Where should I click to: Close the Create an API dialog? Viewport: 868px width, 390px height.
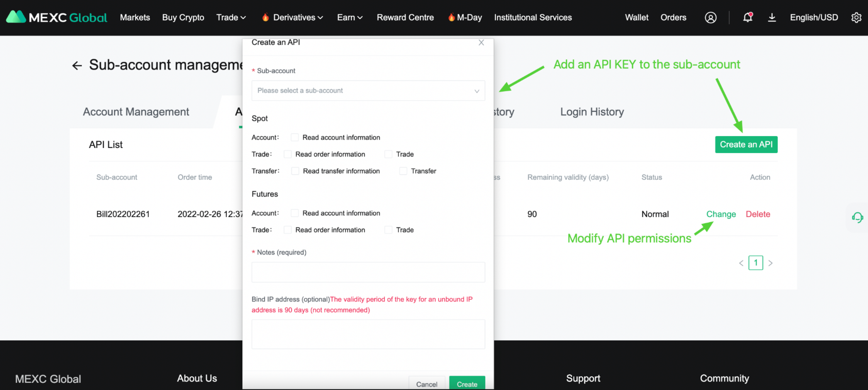481,43
